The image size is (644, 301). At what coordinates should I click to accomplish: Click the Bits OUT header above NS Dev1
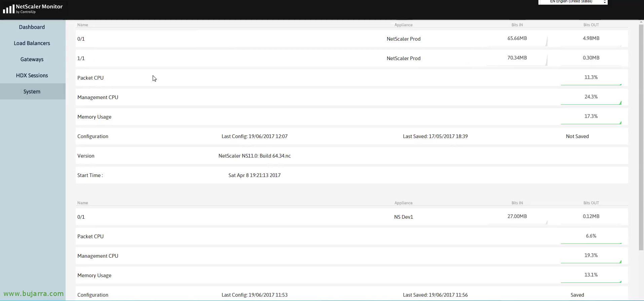click(591, 203)
